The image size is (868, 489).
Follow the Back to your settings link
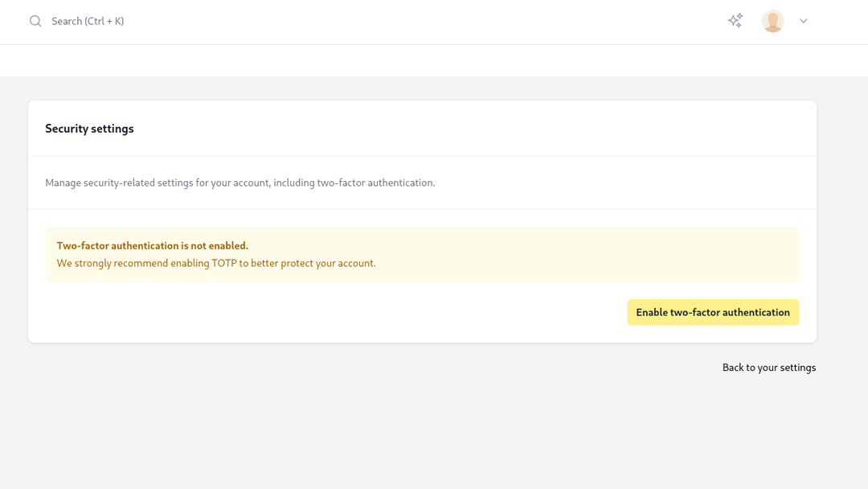tap(768, 367)
